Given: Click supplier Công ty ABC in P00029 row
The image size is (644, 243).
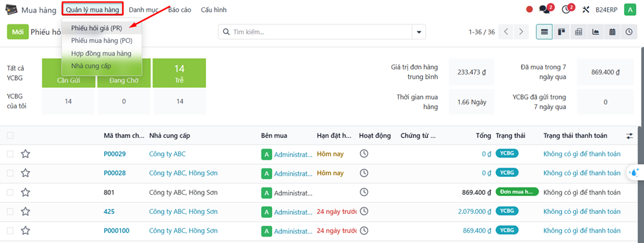Looking at the screenshot, I should coord(167,154).
